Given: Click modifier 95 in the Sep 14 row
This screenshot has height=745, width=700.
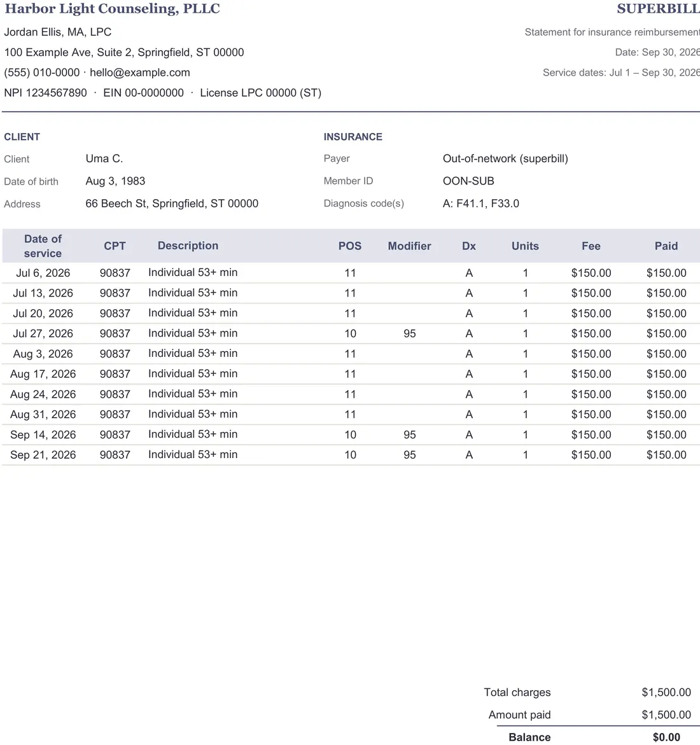Looking at the screenshot, I should (x=410, y=435).
